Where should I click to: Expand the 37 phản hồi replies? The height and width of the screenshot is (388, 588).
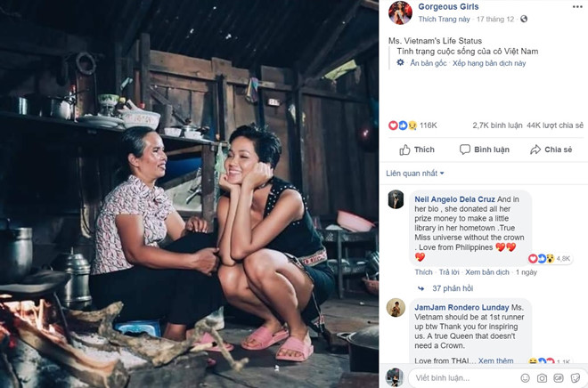[454, 288]
